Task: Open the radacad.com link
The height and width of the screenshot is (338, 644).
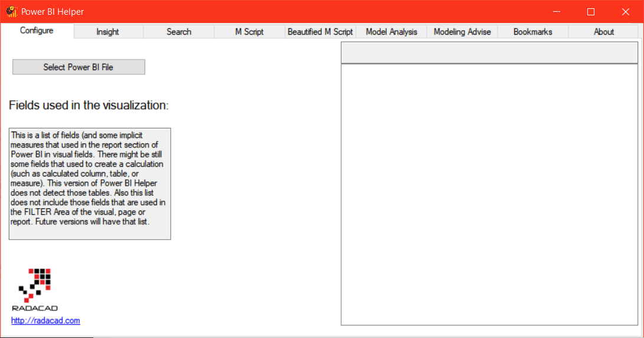Action: [x=45, y=321]
